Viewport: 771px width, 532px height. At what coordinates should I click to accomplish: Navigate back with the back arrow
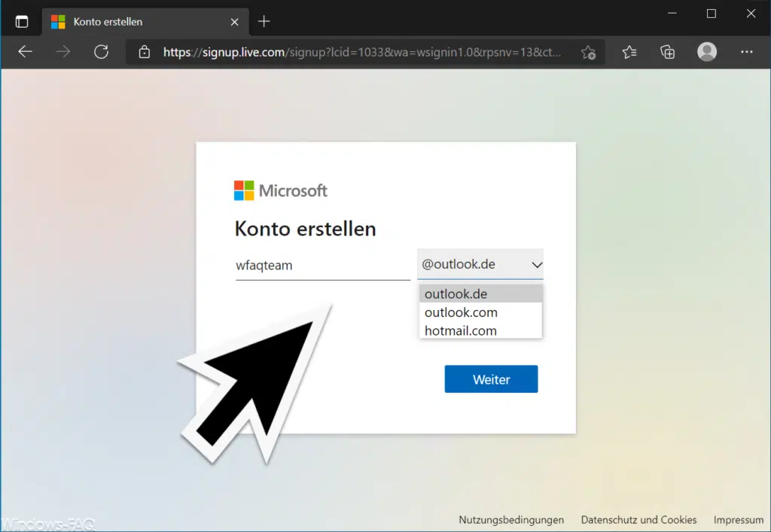(x=25, y=52)
